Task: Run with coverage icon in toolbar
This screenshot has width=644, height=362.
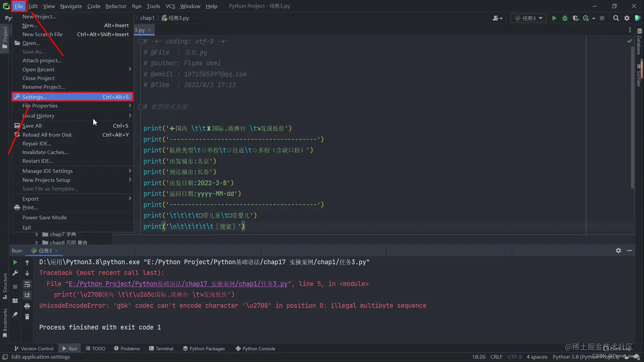Action: [x=575, y=18]
